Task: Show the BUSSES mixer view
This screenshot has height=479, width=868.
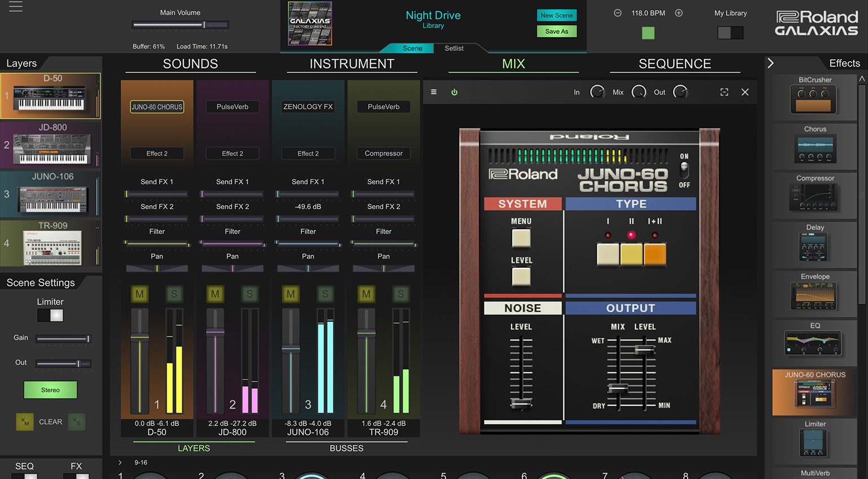Action: click(x=347, y=448)
